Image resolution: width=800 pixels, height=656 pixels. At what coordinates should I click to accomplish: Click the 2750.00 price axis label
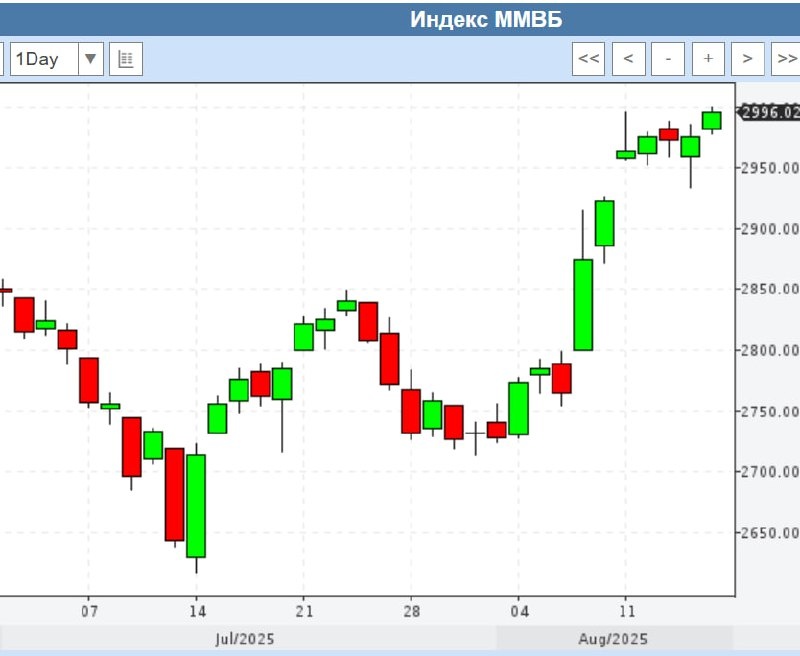[770, 411]
